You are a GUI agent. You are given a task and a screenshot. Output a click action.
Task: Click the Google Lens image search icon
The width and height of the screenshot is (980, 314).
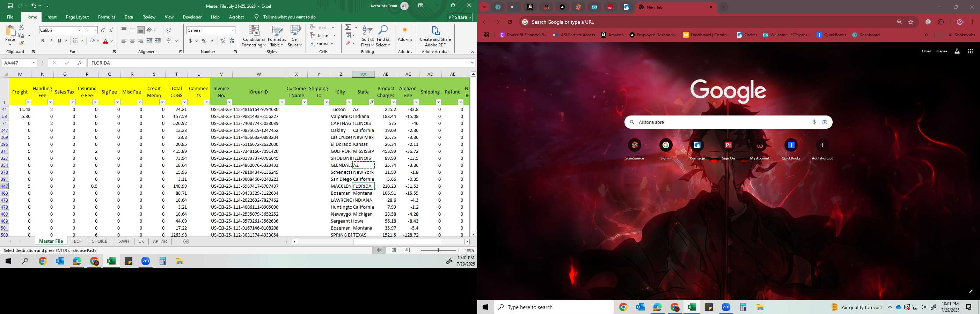[825, 122]
